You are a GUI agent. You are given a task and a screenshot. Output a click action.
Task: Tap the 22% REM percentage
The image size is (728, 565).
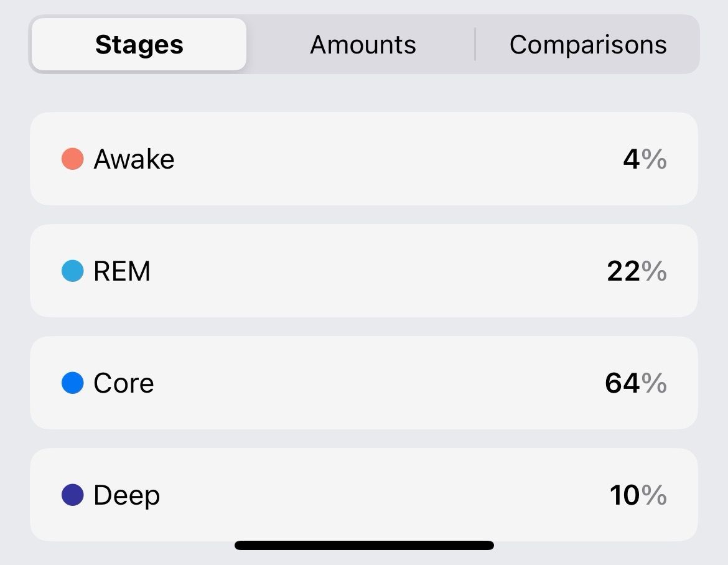[637, 271]
